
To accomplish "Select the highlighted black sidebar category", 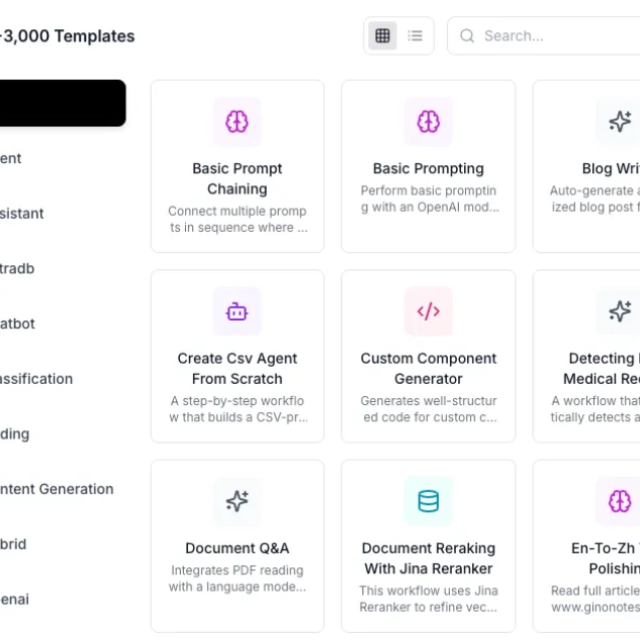I will pos(62,103).
